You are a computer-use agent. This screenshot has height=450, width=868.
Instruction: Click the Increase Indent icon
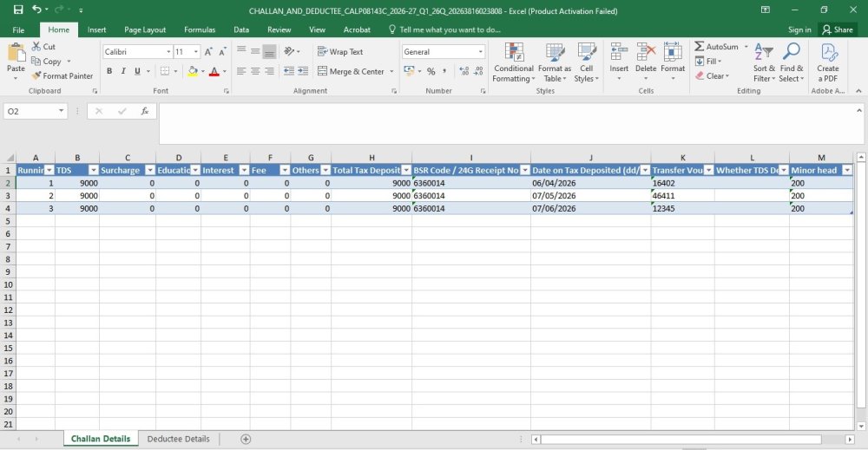click(x=303, y=71)
